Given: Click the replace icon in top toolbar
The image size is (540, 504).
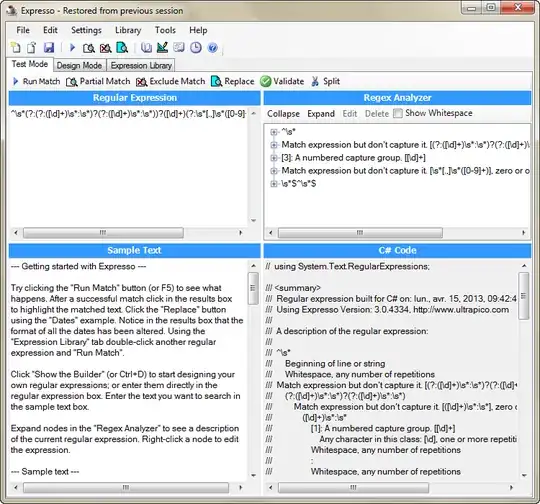Looking at the screenshot, I should coord(122,48).
